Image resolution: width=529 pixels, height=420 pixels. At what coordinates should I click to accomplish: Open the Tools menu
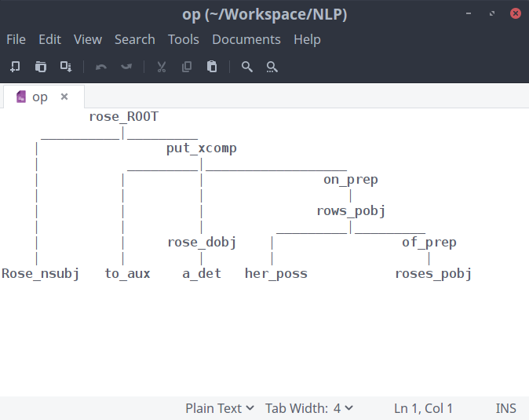pyautogui.click(x=184, y=40)
